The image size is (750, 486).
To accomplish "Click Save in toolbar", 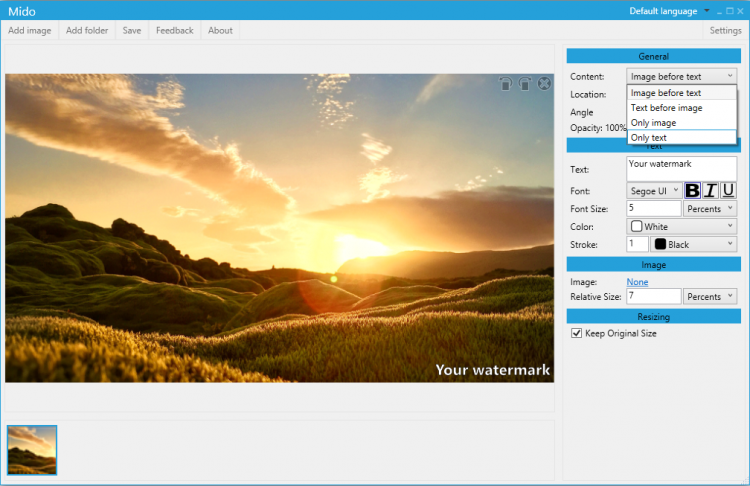I will point(132,31).
